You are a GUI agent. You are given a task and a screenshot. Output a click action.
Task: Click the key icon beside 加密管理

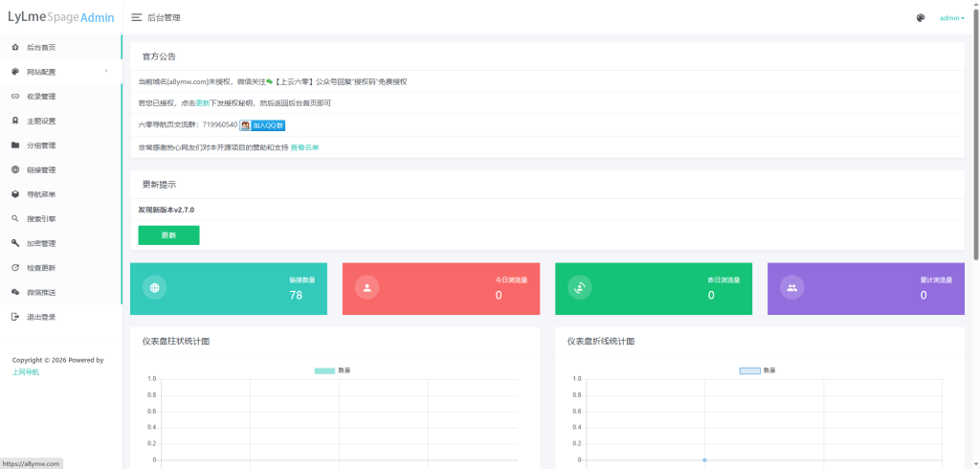(15, 243)
